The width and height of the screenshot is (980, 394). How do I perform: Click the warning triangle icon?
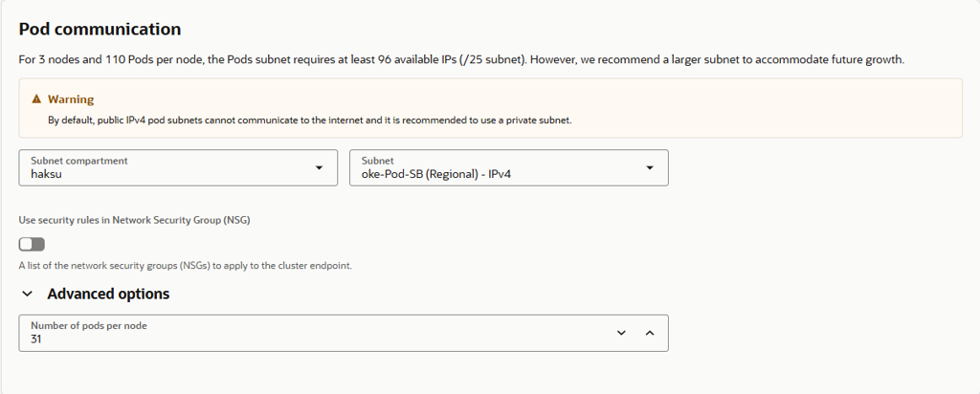click(x=37, y=99)
